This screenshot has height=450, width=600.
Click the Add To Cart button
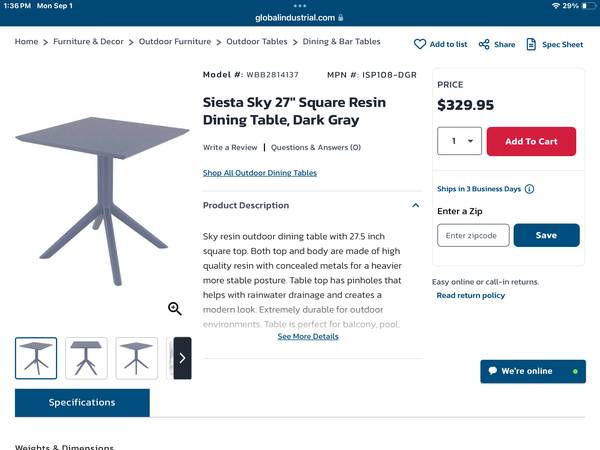531,141
